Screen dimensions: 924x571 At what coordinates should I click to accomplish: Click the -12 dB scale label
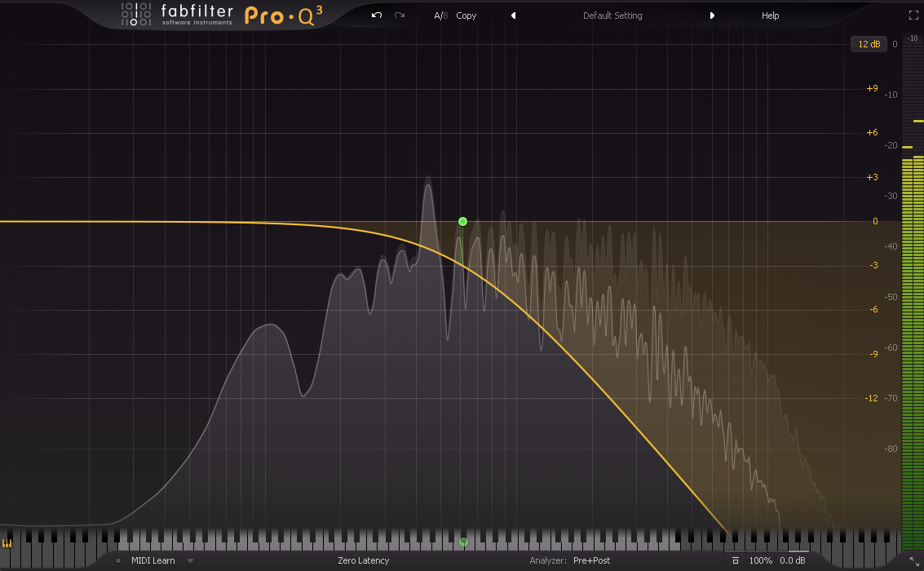(x=872, y=398)
